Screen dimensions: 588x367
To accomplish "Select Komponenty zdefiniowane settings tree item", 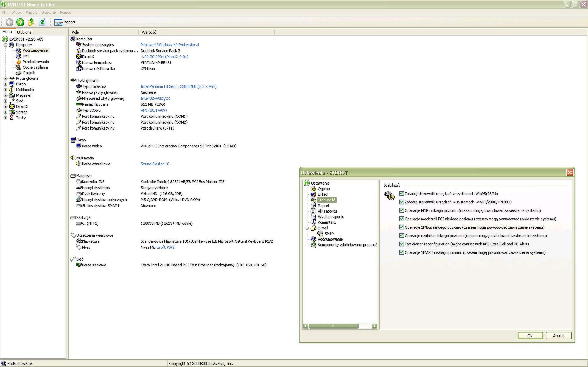I will coord(347,245).
